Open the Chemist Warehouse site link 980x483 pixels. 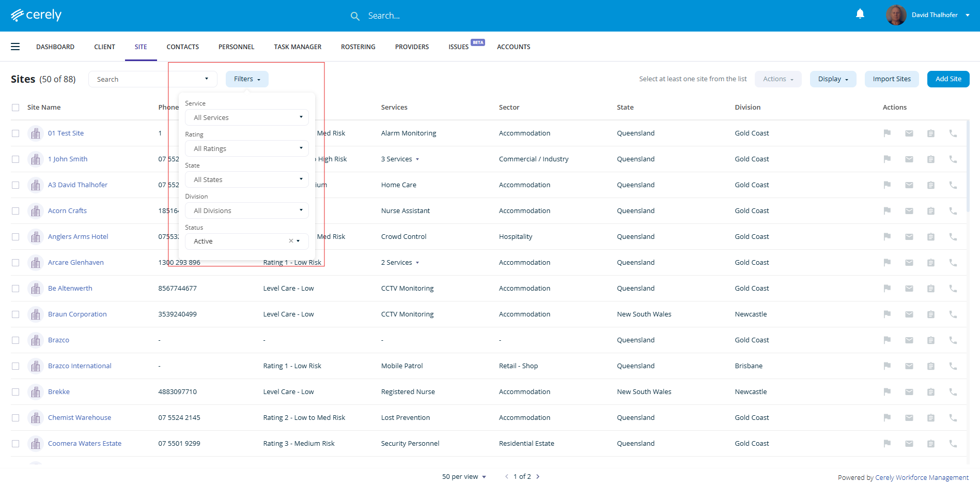click(x=80, y=418)
